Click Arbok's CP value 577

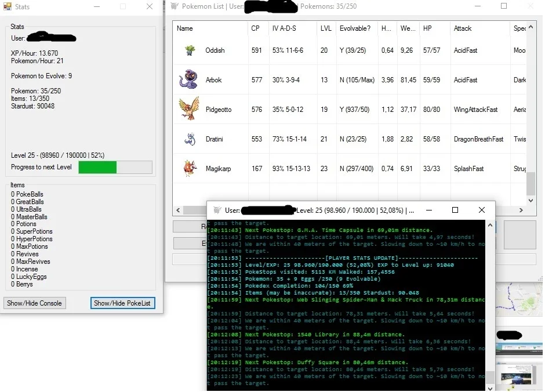[257, 80]
